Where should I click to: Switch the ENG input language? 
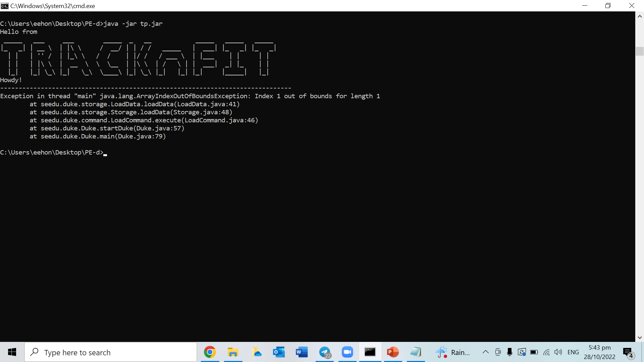573,352
